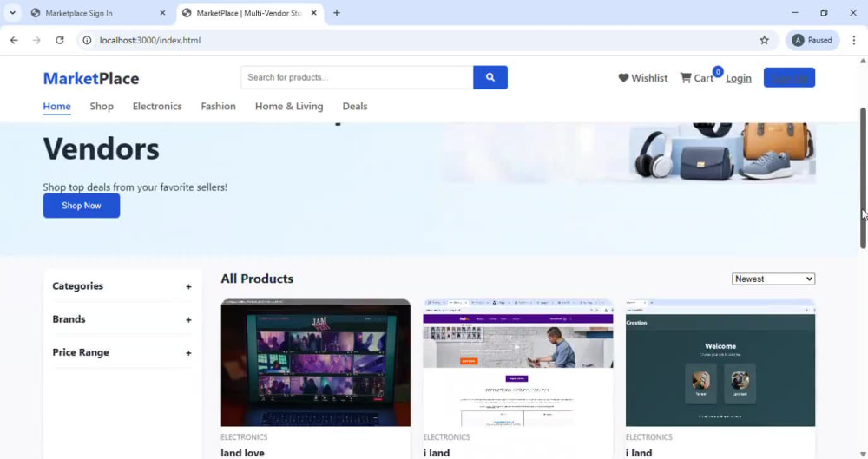Open the land love product image
868x459 pixels.
[x=316, y=363]
